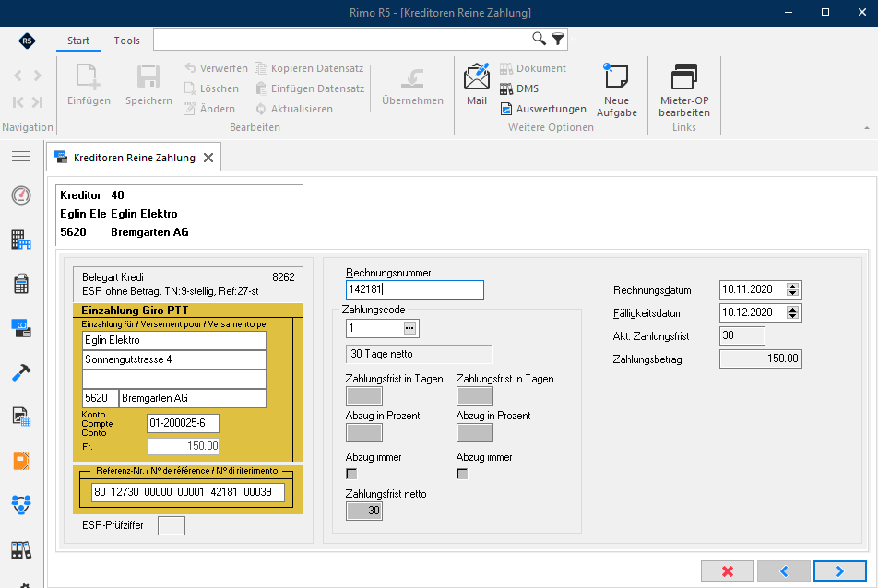The image size is (878, 588).
Task: Click the Konto 01-200025-6 field
Action: tap(184, 424)
